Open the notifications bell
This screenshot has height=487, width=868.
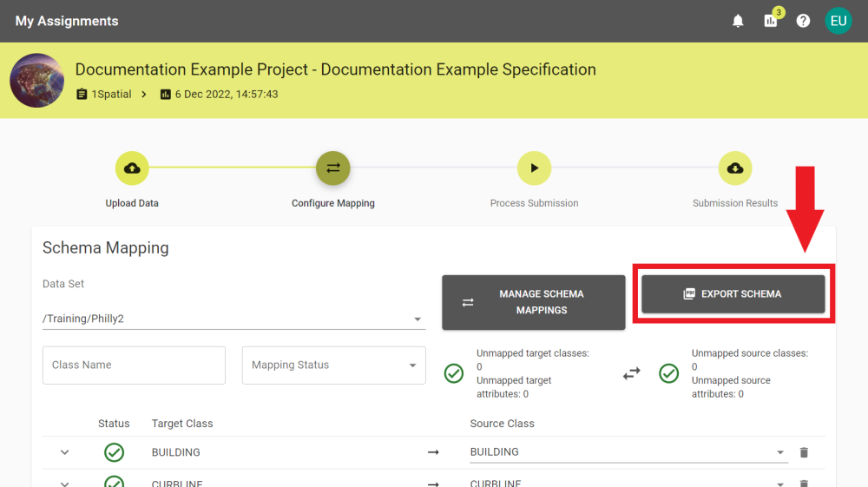738,21
